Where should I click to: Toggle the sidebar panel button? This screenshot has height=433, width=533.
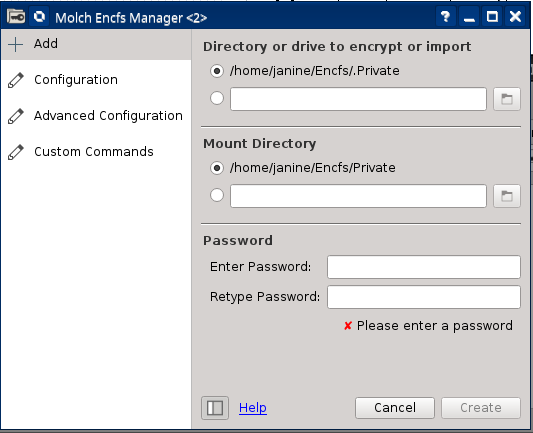(215, 408)
